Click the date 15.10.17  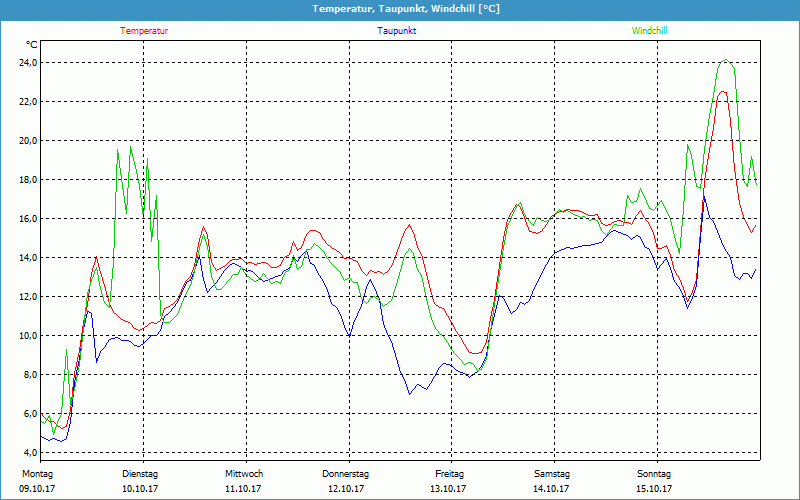[654, 489]
